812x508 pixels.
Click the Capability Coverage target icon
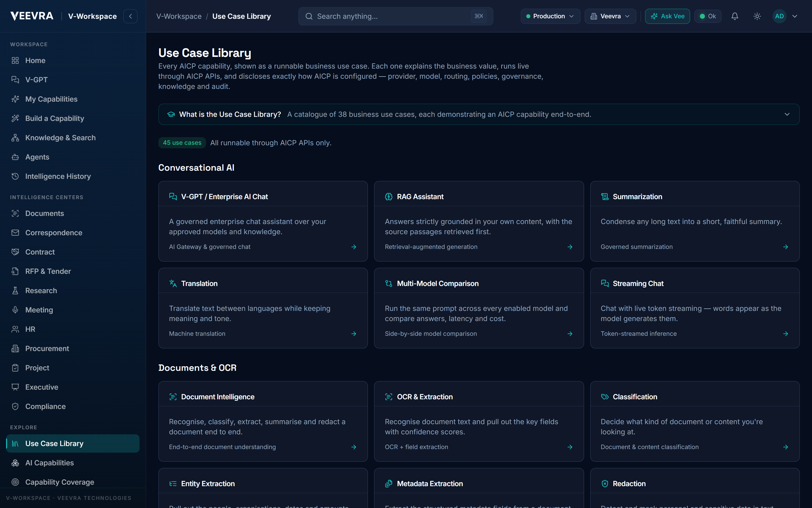15,482
